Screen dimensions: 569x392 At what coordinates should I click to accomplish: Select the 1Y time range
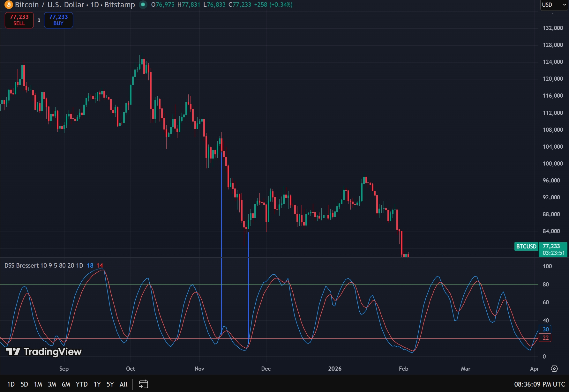(x=97, y=384)
